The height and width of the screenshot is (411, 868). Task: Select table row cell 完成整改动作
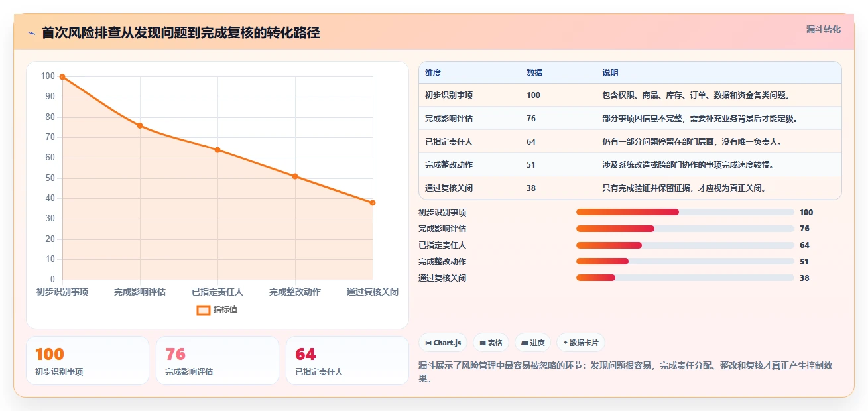(449, 165)
